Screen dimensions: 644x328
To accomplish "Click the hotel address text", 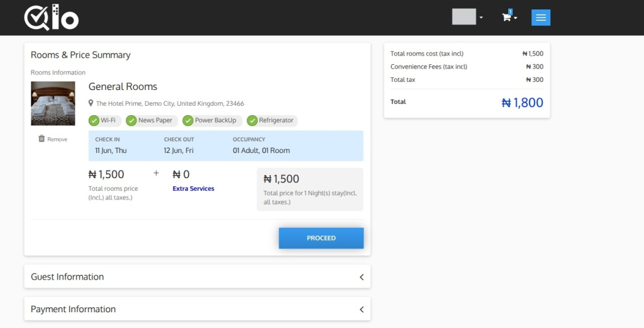I will [170, 104].
